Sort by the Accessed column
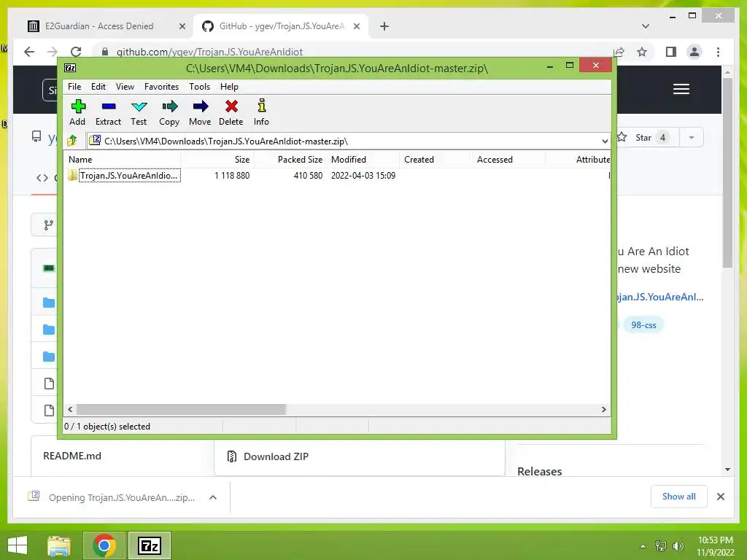 (x=508, y=160)
